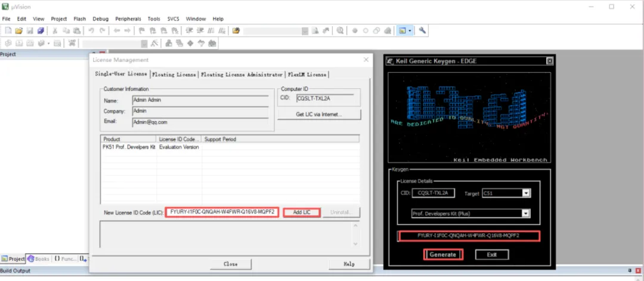Click the Save icon in the toolbar
This screenshot has width=644, height=281.
pos(30,31)
